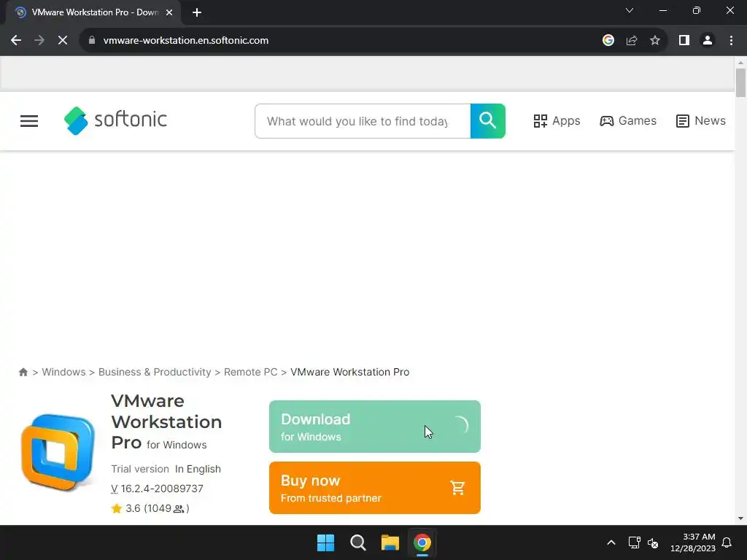Focus the 'What would you like to find' search box
The height and width of the screenshot is (560, 747).
click(x=363, y=121)
